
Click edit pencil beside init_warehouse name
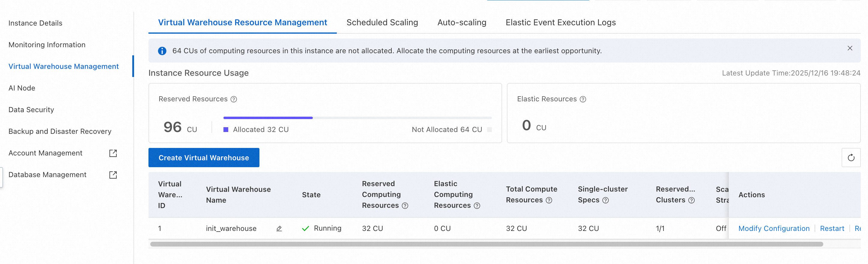click(279, 229)
